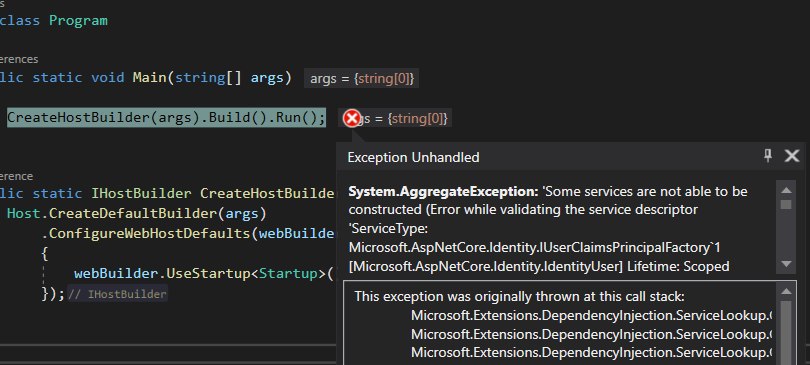Click the Program class name
The image size is (810, 365).
[79, 21]
